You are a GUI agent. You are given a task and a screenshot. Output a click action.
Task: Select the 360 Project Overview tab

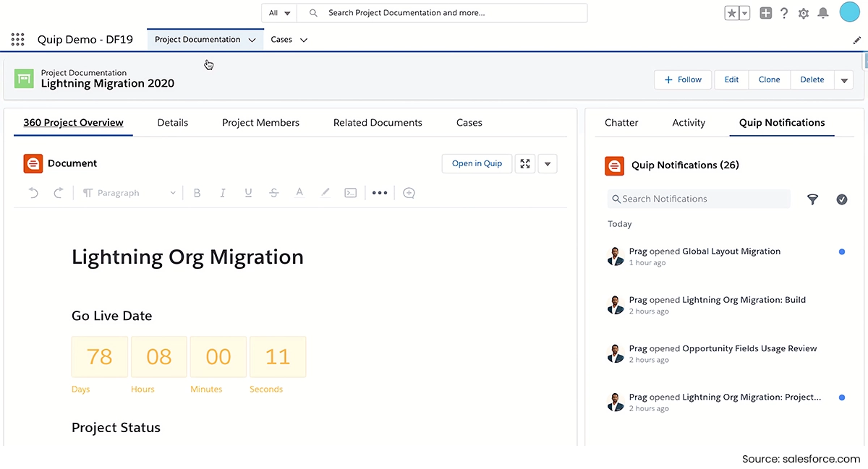pyautogui.click(x=73, y=123)
